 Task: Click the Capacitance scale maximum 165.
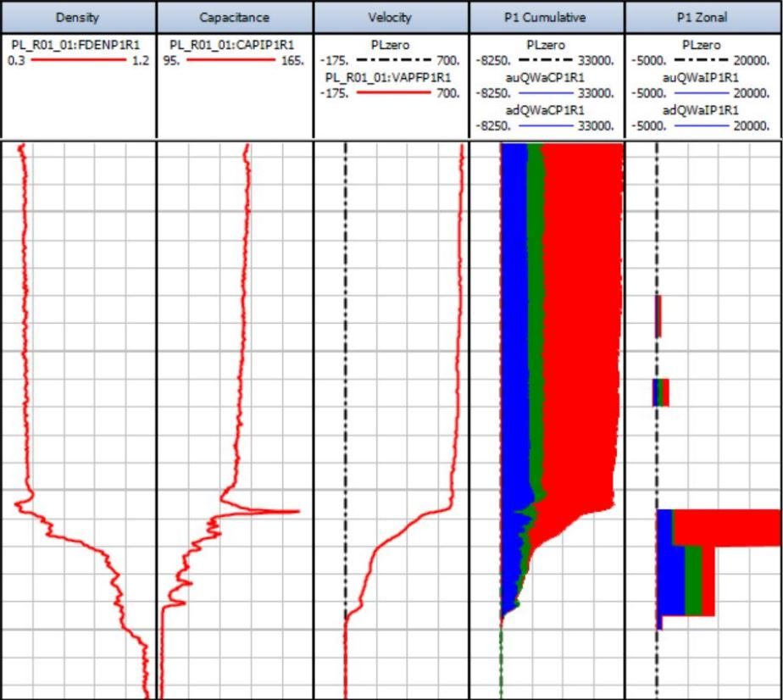click(292, 61)
